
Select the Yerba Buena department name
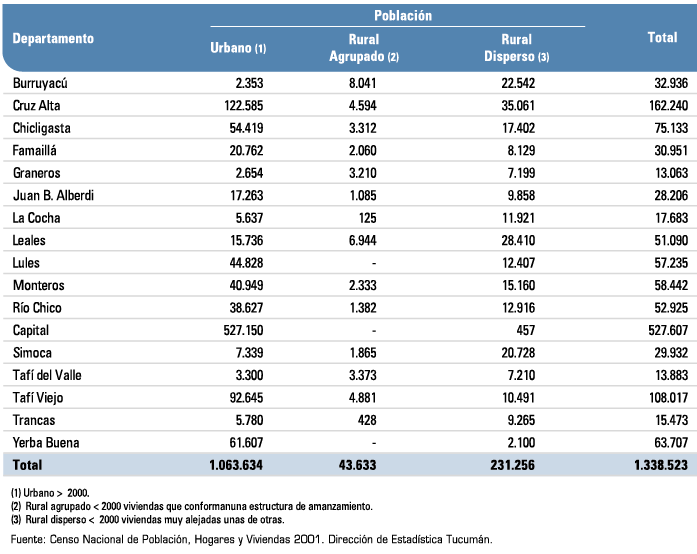pyautogui.click(x=46, y=443)
